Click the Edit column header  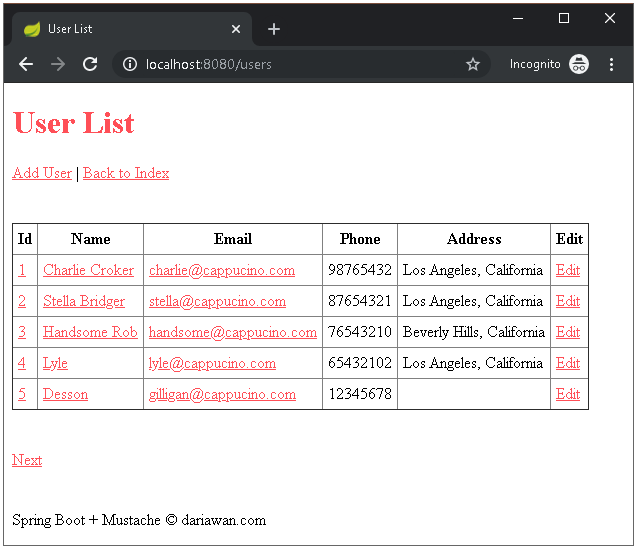pyautogui.click(x=569, y=239)
